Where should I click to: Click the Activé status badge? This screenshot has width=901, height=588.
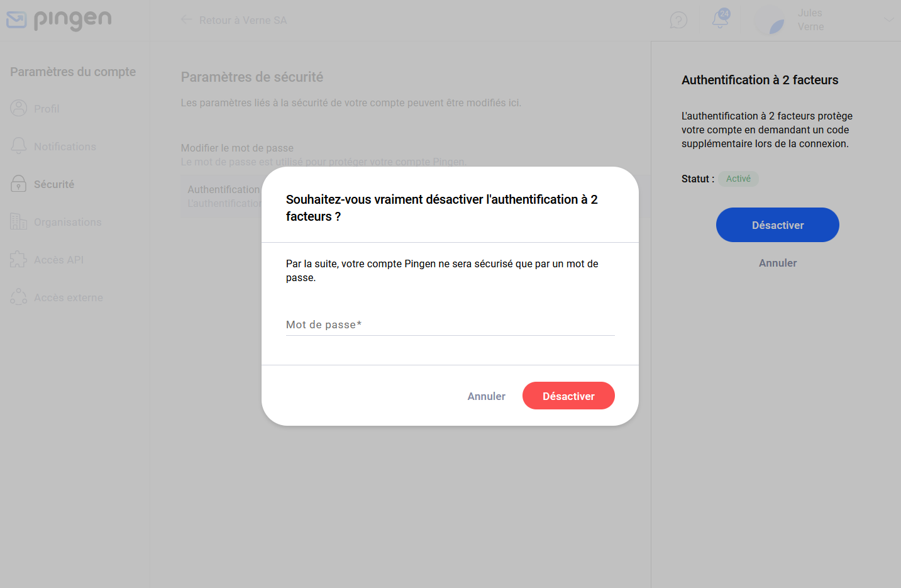point(738,179)
